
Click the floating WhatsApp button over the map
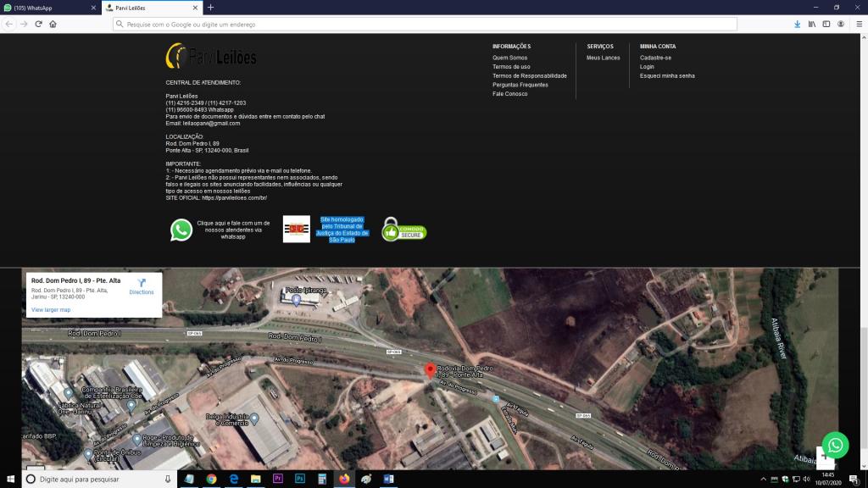(x=835, y=445)
